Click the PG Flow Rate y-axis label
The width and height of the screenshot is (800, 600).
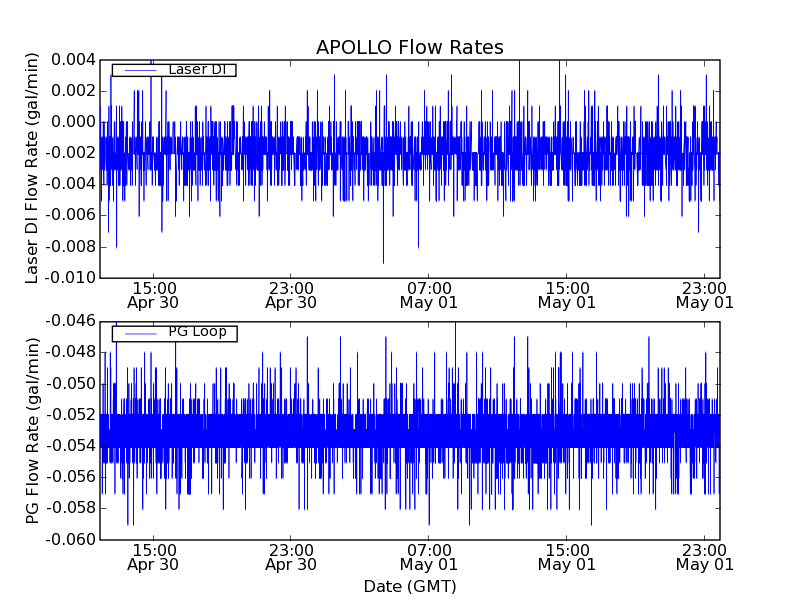[x=33, y=430]
